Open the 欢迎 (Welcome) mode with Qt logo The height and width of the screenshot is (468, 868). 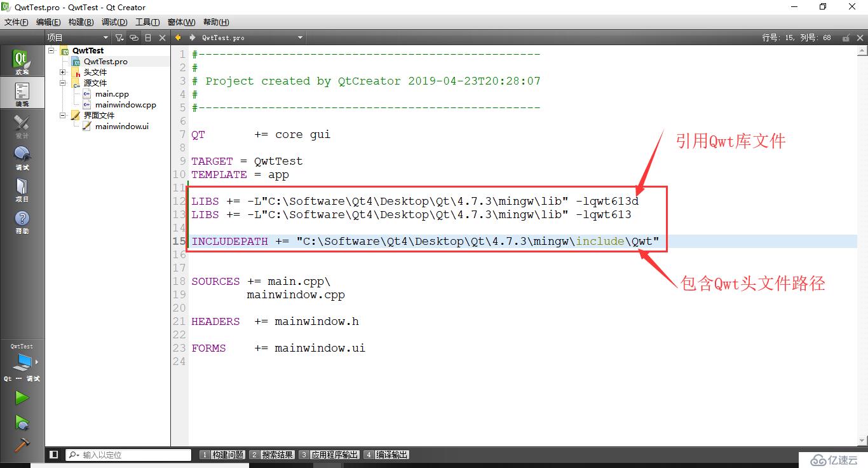[22, 62]
